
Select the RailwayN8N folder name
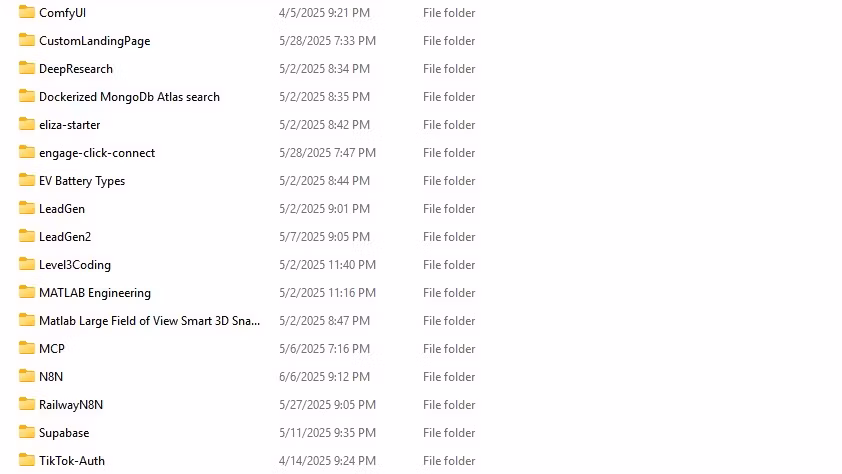click(71, 405)
